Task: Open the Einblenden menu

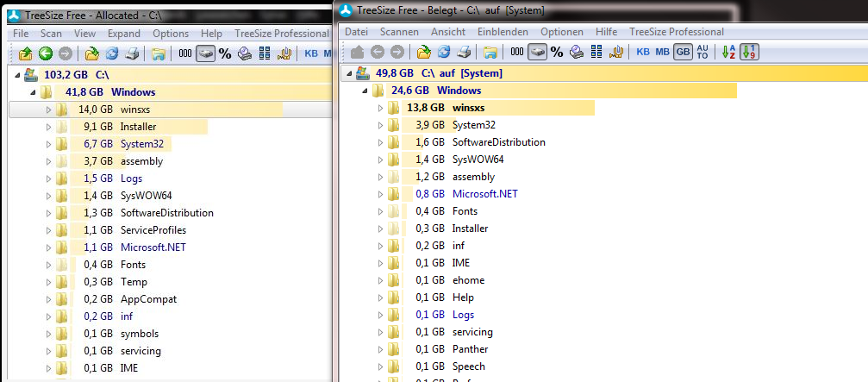Action: [503, 32]
